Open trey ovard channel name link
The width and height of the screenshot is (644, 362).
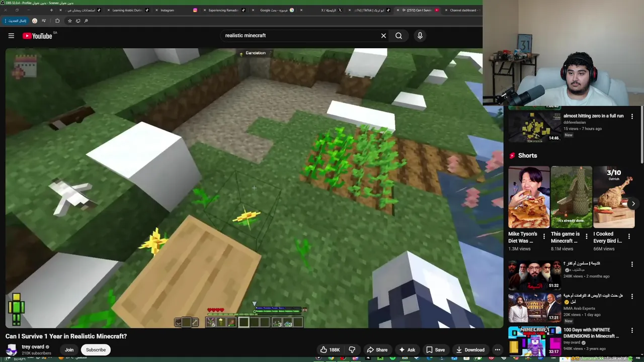33,347
